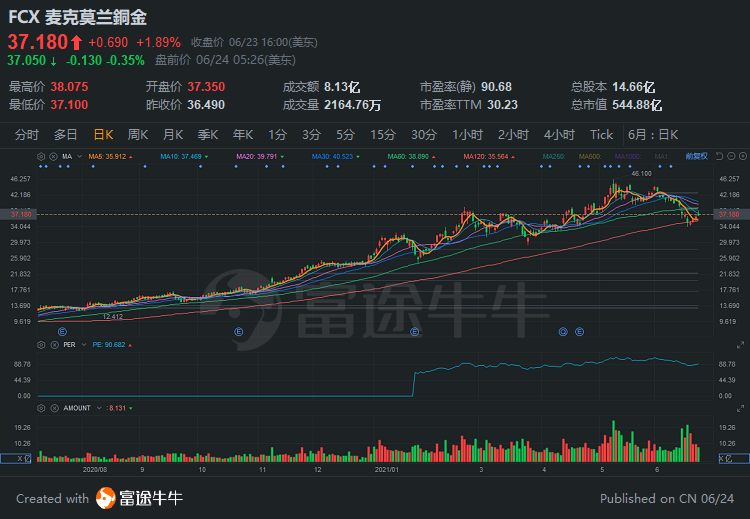
Task: Close the PER indicator panel
Action: (x=55, y=345)
